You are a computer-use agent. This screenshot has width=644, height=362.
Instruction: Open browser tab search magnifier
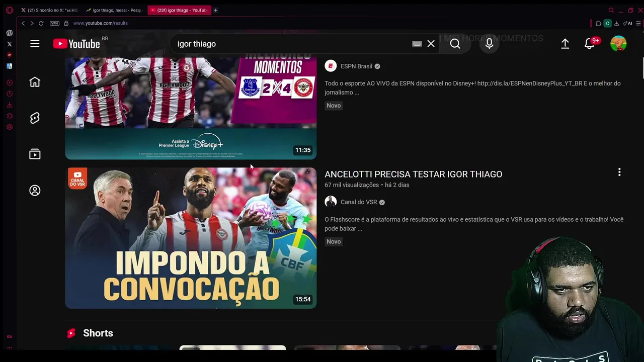point(611,10)
